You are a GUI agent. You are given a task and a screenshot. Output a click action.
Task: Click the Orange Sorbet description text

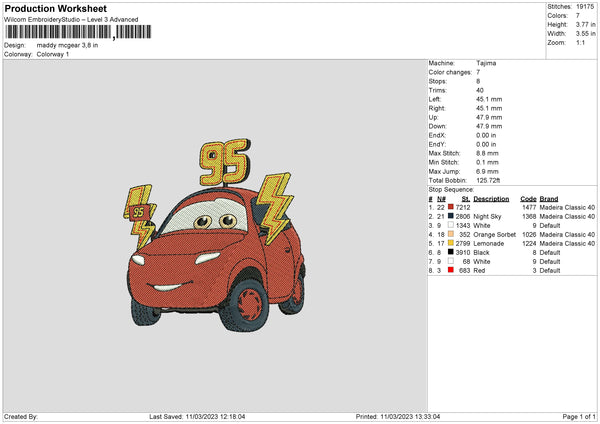point(494,234)
